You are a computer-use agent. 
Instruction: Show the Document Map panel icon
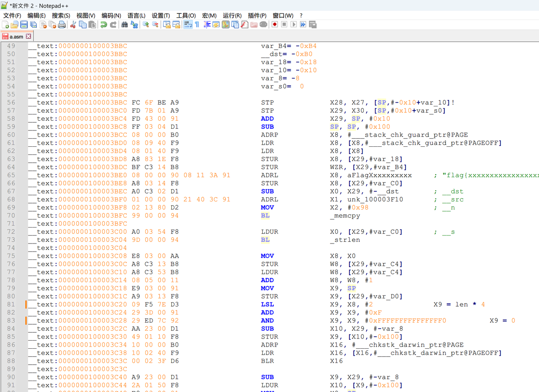(x=226, y=25)
